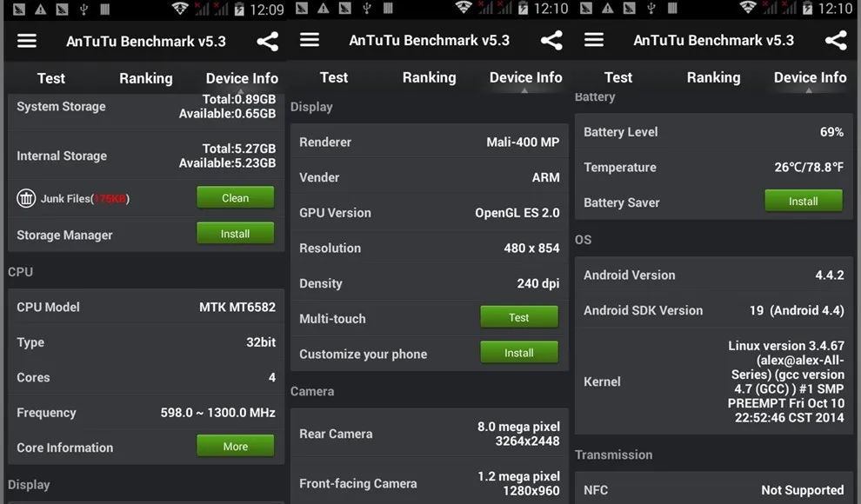Click the 69% battery level value
This screenshot has width=861, height=504.
pyautogui.click(x=831, y=131)
